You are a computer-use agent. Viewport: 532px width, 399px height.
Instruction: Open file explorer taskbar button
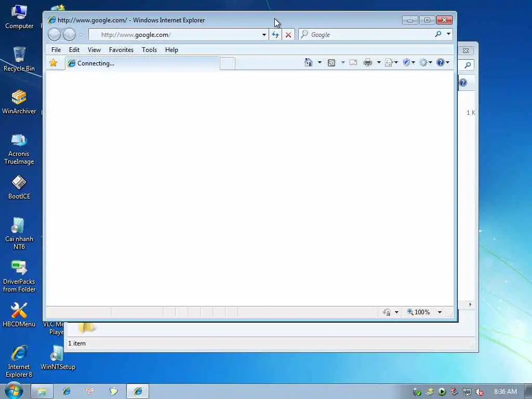pyautogui.click(x=42, y=392)
